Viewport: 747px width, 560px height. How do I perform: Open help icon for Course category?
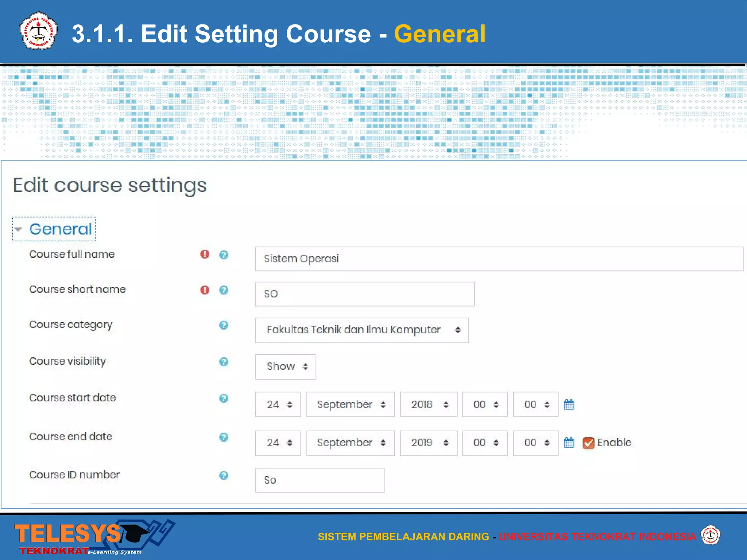[x=224, y=325]
